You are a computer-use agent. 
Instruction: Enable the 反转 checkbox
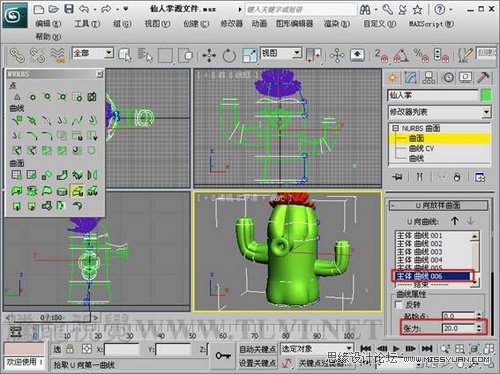398,304
